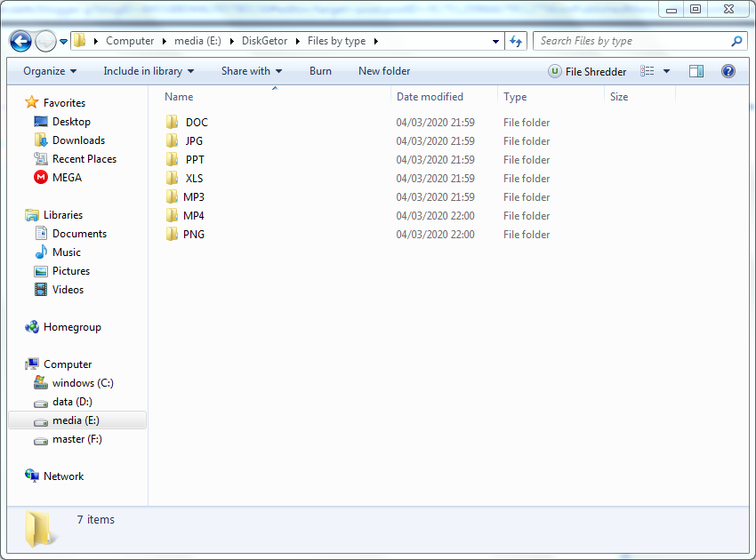Click the Refresh icon in address bar
Image resolution: width=756 pixels, height=560 pixels.
pyautogui.click(x=514, y=41)
